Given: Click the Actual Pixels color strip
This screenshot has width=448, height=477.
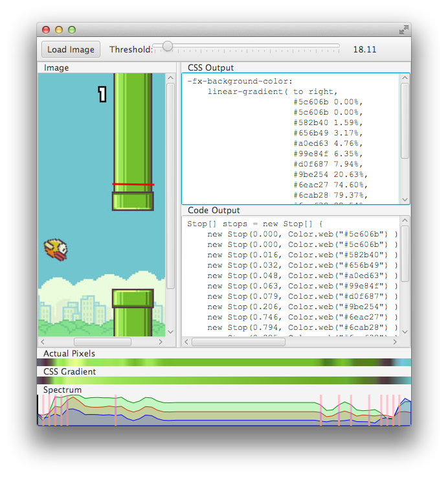Looking at the screenshot, I should click(224, 362).
